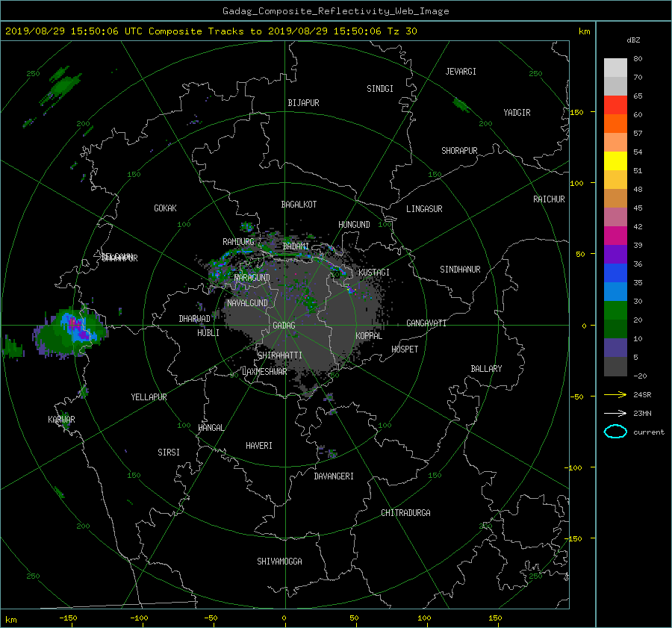Click the SIRSI city label
The image size is (672, 628).
(x=169, y=453)
